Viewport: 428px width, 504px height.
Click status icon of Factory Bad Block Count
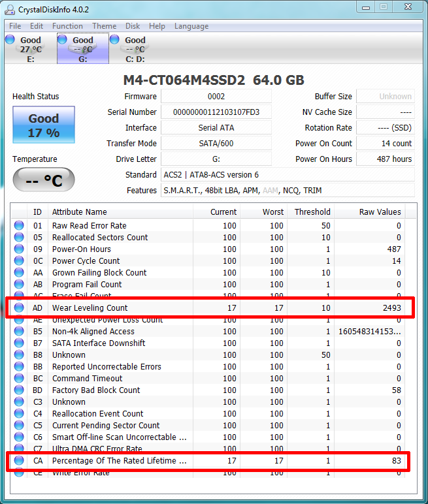(19, 390)
